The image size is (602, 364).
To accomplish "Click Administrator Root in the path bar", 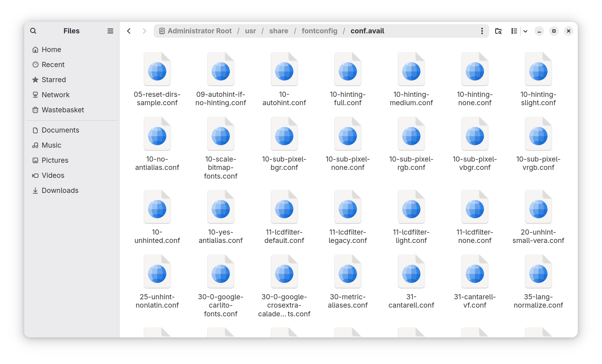I will (199, 31).
